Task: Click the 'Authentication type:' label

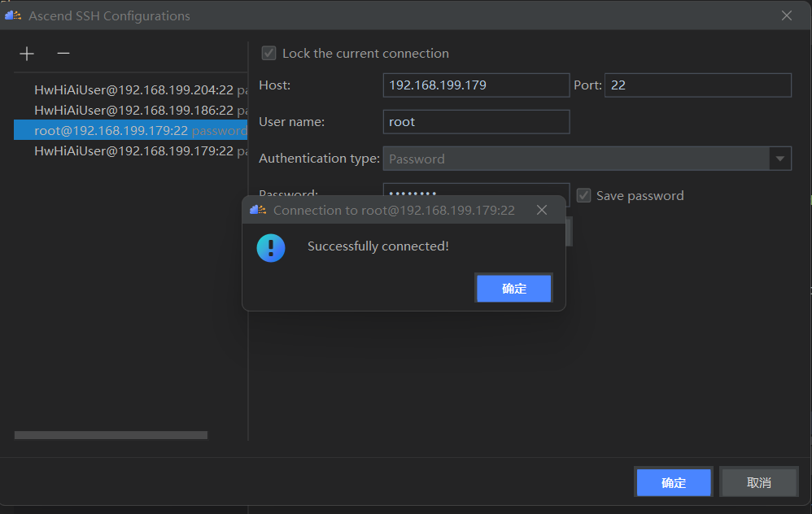Action: click(x=319, y=159)
